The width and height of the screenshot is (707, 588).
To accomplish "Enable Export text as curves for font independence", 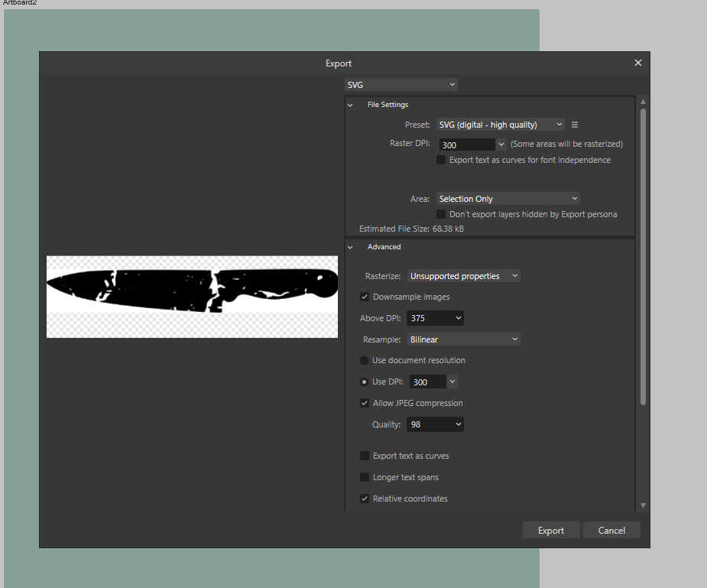I will click(441, 160).
